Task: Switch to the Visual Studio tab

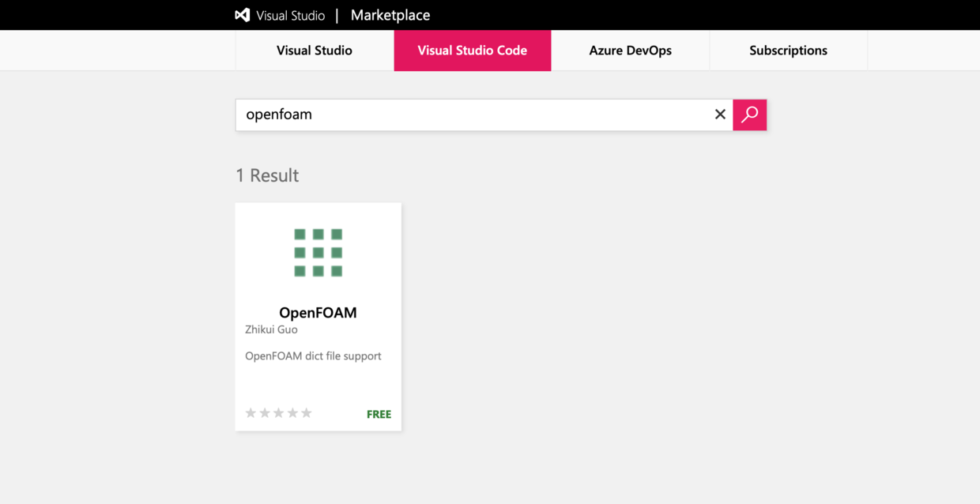Action: [x=313, y=50]
